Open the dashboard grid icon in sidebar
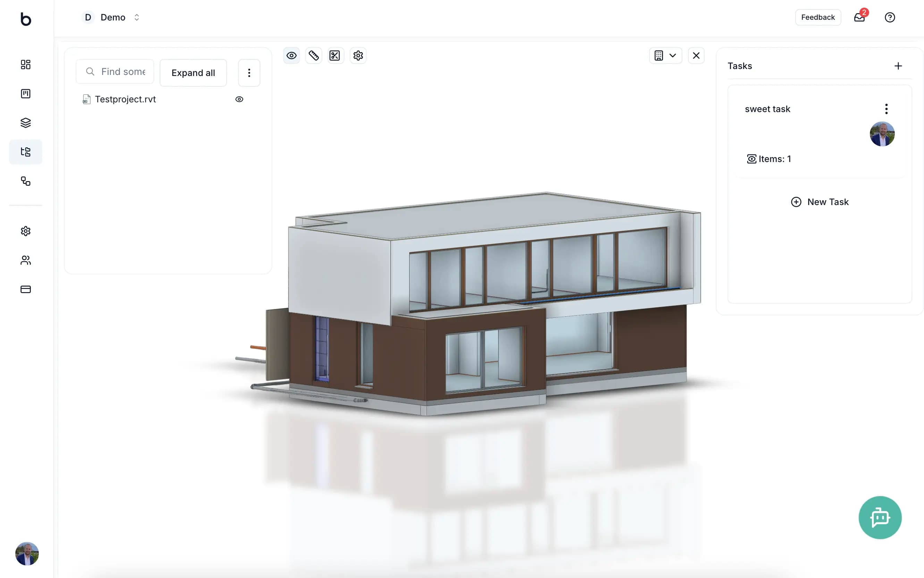Screen dimensions: 924x578 tap(26, 65)
